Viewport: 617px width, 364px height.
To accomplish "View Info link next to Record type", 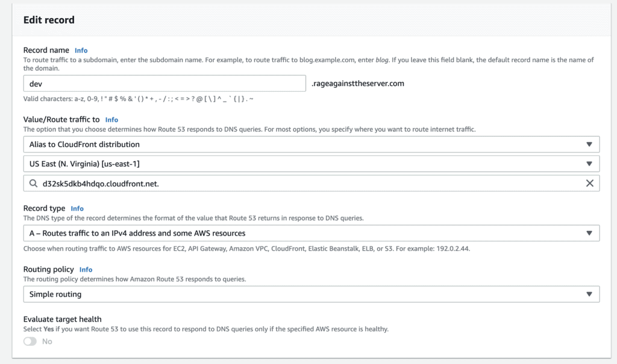I will tap(77, 209).
